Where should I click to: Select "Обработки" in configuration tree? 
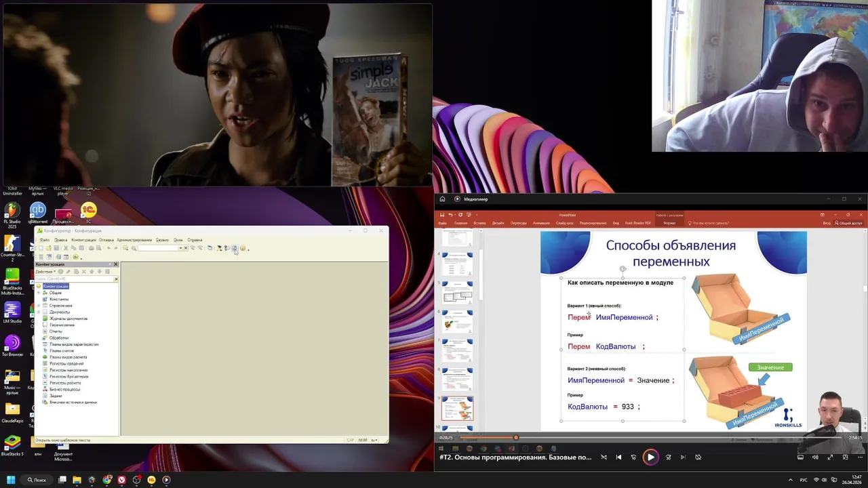point(59,338)
